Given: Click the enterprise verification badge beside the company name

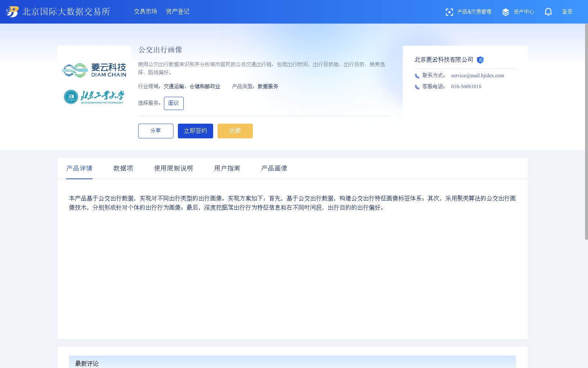Looking at the screenshot, I should click(x=480, y=60).
